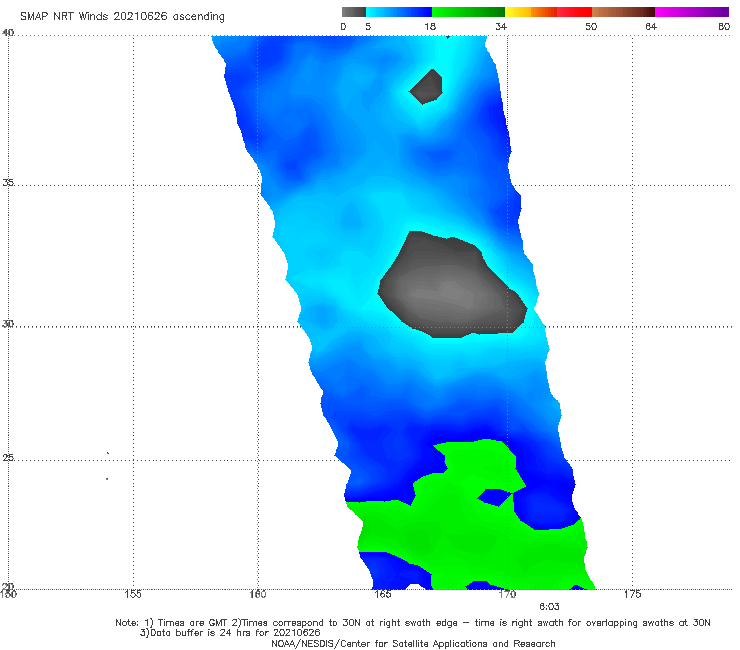740x650 pixels.
Task: Click the yellow segment of the color bar
Action: [518, 12]
